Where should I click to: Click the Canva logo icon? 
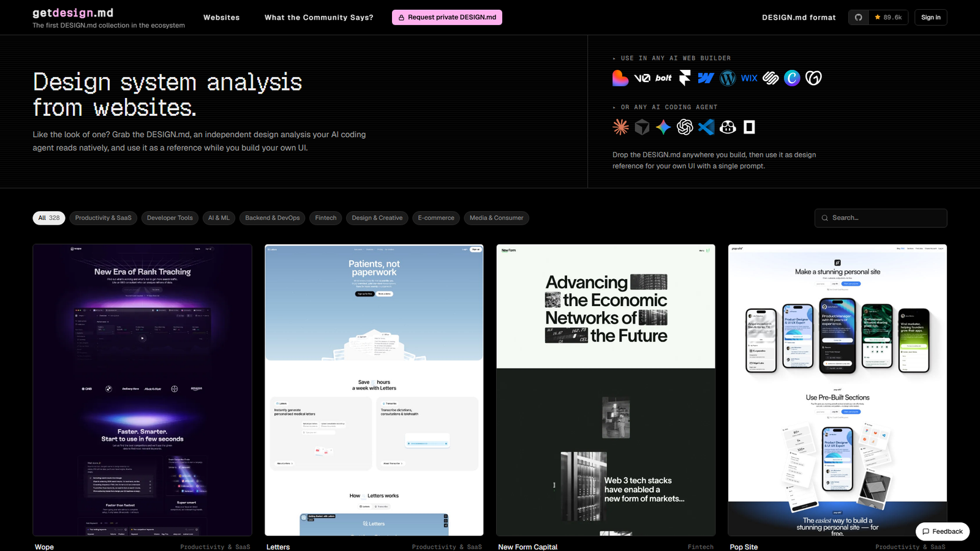pyautogui.click(x=792, y=78)
